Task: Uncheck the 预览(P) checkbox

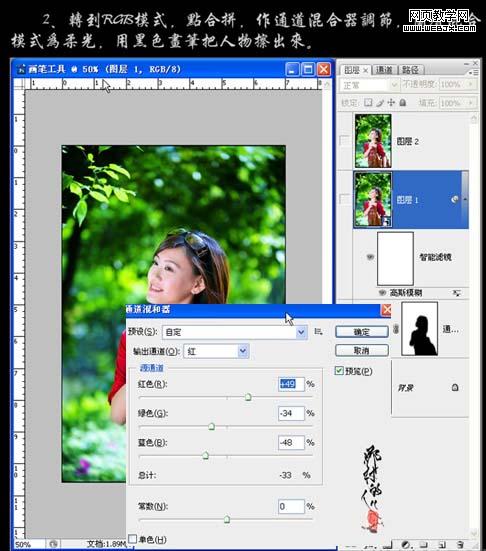Action: [x=339, y=370]
